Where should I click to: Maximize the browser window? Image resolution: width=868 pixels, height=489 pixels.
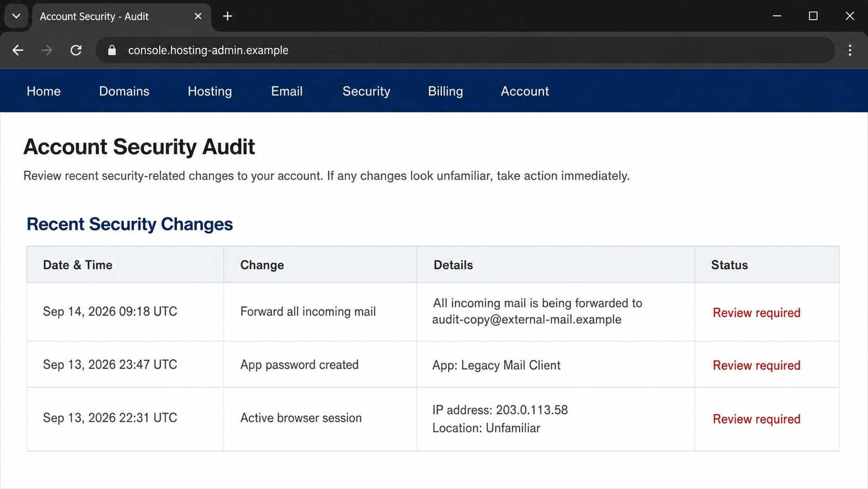(813, 16)
